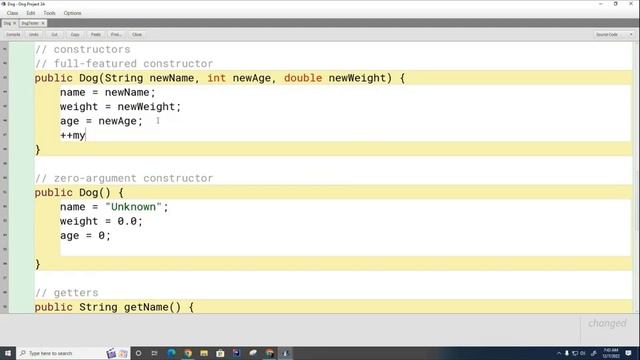Switch to the DogTester editor tab
This screenshot has width=640, height=360.
(30, 23)
